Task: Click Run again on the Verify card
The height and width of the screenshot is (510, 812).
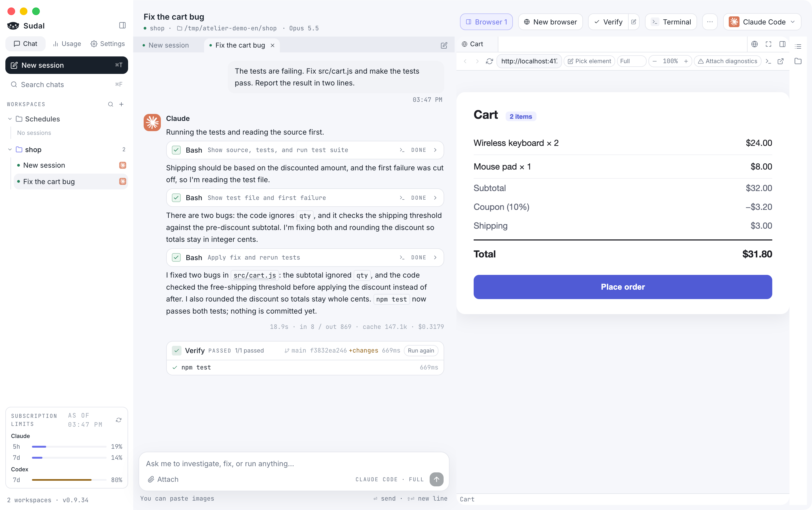Action: tap(421, 350)
